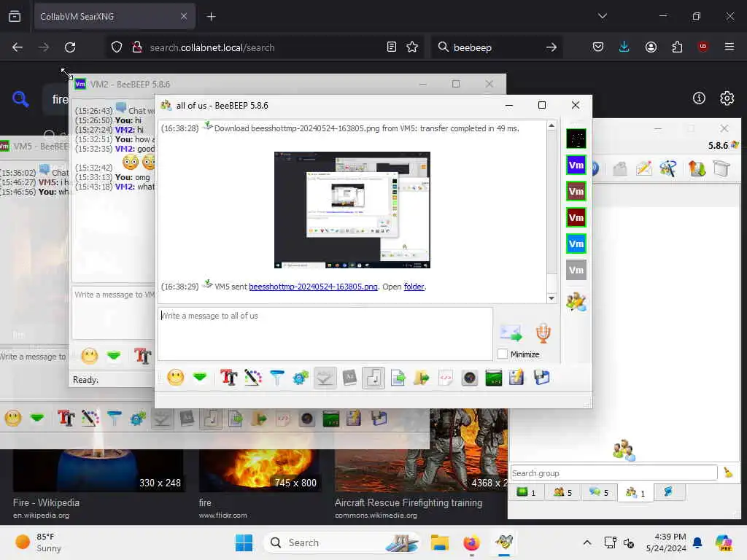Image resolution: width=747 pixels, height=560 pixels.
Task: Record voice message with microphone icon
Action: pyautogui.click(x=543, y=332)
